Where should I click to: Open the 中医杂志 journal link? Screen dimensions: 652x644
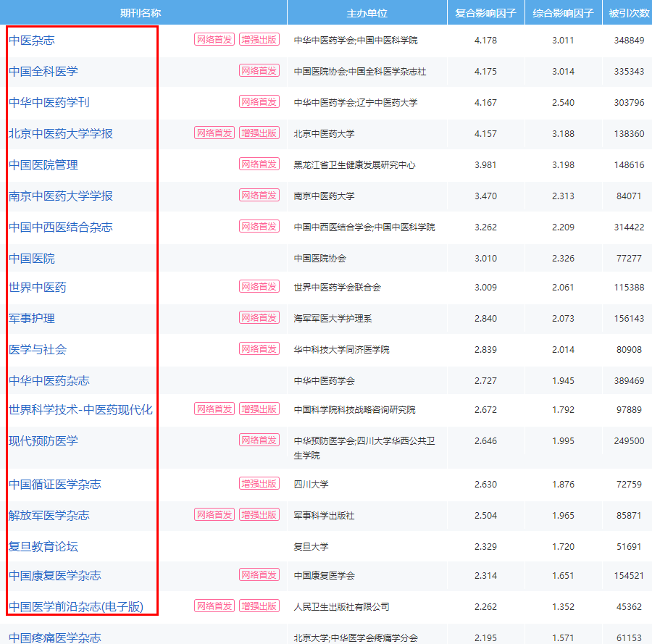tap(32, 41)
